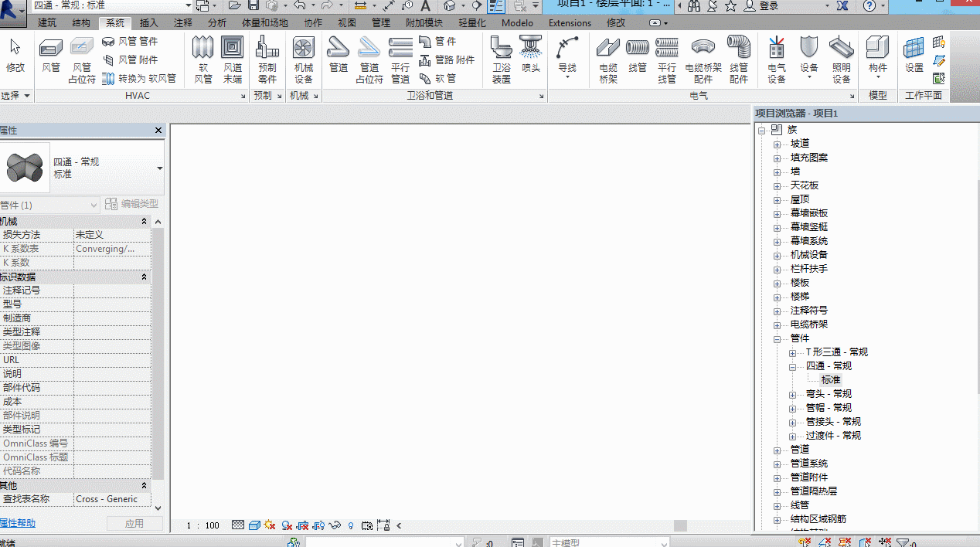Open the 插入 ribbon tab
Image resolution: width=980 pixels, height=547 pixels.
click(149, 23)
